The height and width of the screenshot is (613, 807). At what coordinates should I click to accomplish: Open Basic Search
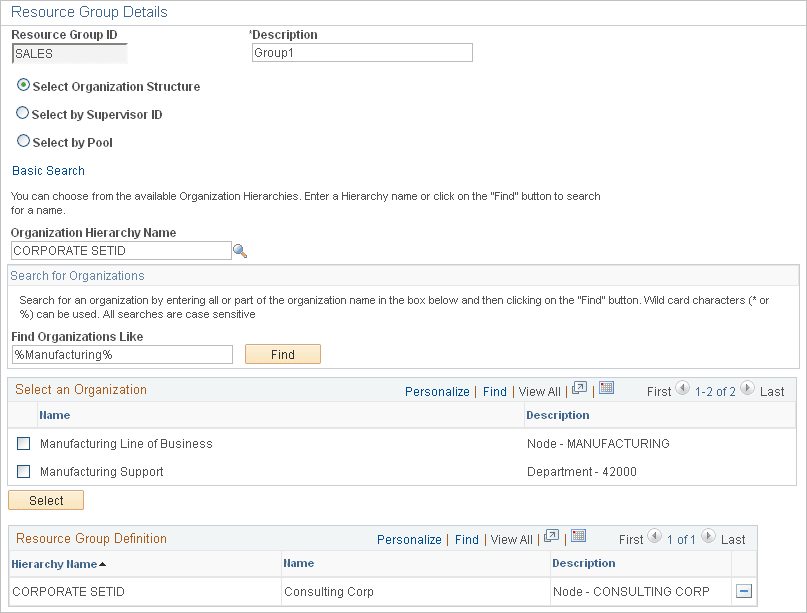pos(47,170)
